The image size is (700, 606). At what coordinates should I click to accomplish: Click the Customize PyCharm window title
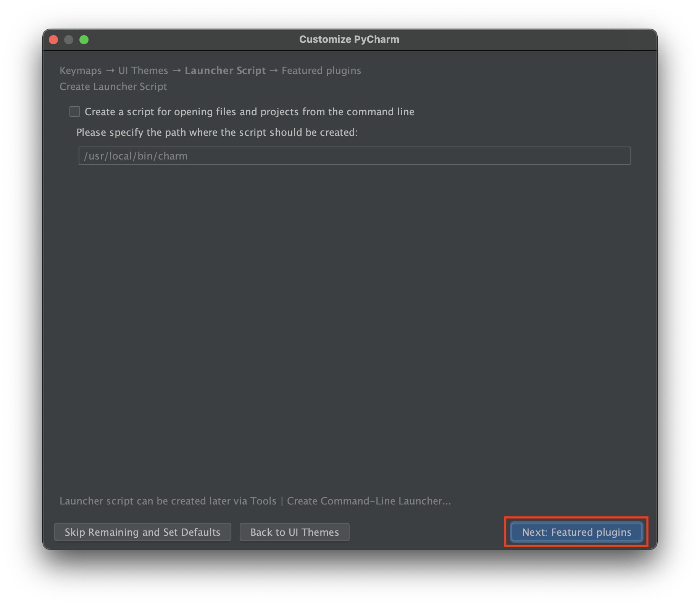[349, 39]
